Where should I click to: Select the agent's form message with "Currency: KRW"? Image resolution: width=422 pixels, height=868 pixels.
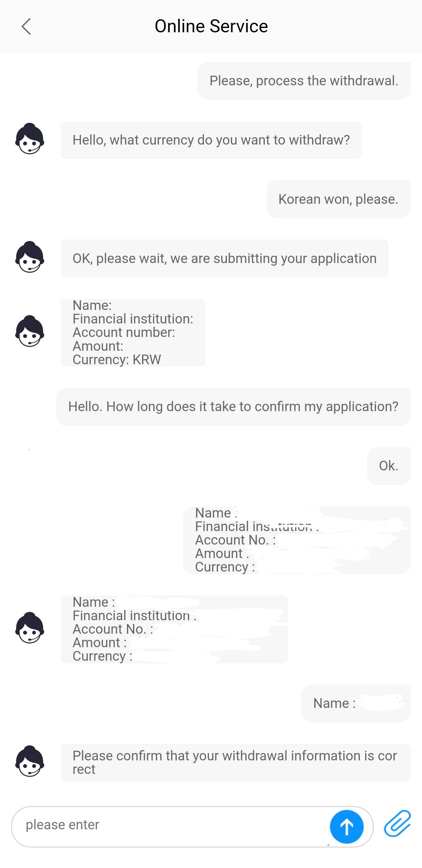[133, 333]
